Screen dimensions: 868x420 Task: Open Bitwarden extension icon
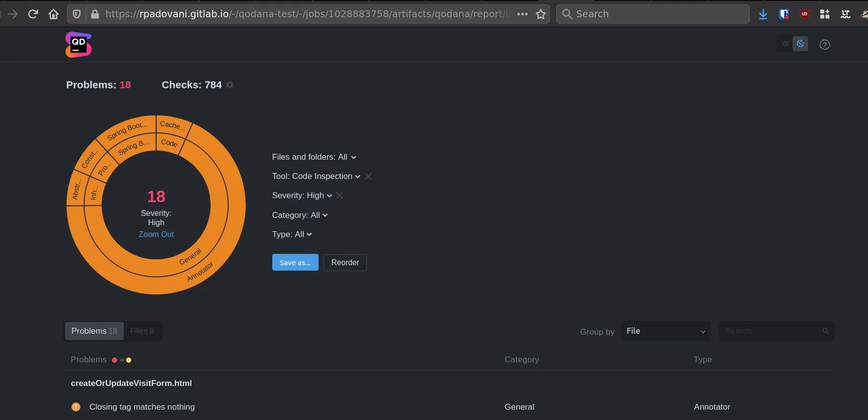784,14
